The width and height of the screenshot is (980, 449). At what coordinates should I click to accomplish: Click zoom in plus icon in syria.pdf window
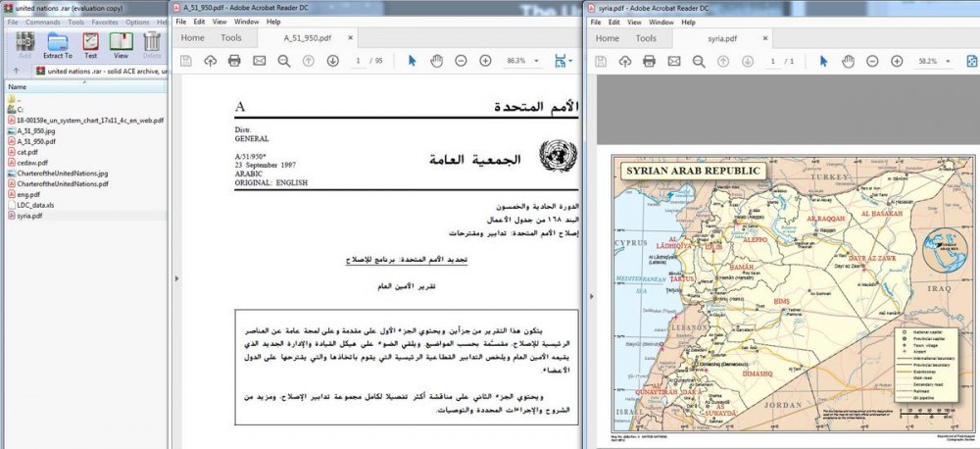897,61
